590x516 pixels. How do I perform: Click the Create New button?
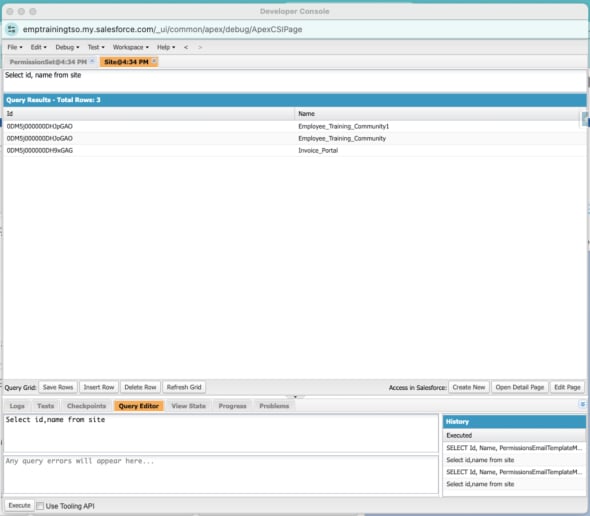point(468,387)
